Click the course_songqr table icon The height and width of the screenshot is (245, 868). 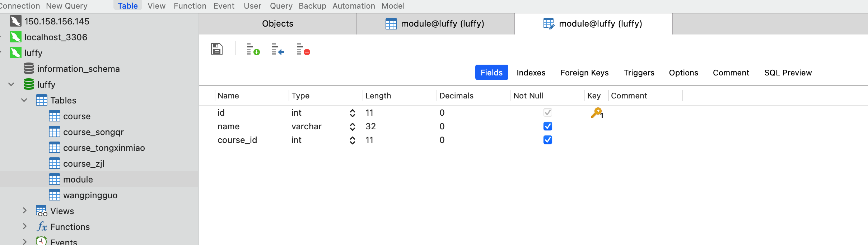point(55,132)
